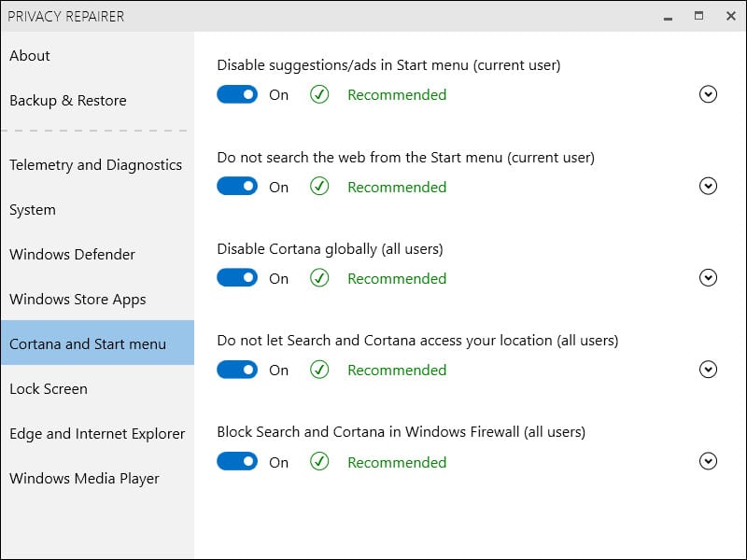Screen dimensions: 747x560
Task: Open the Windows Media Player category
Action: 97,478
